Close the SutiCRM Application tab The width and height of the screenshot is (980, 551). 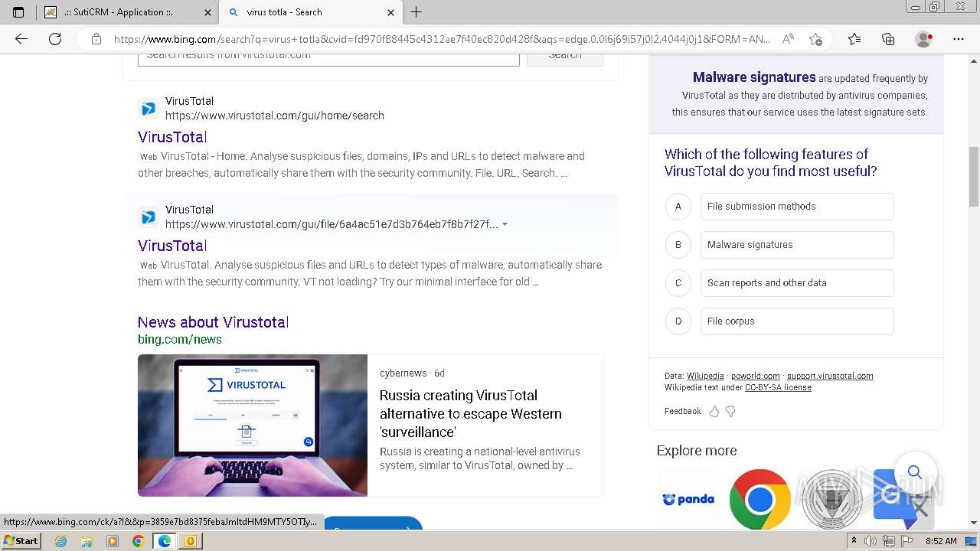pos(207,12)
